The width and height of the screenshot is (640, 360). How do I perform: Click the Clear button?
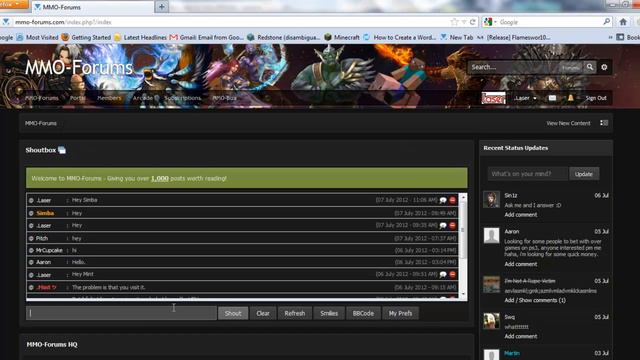pos(263,313)
